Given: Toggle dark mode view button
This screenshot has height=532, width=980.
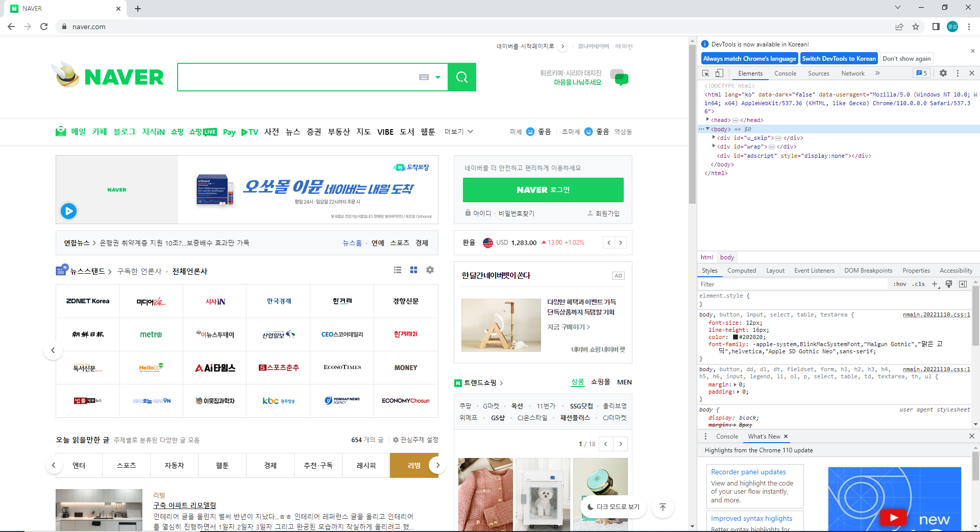Looking at the screenshot, I should click(614, 506).
